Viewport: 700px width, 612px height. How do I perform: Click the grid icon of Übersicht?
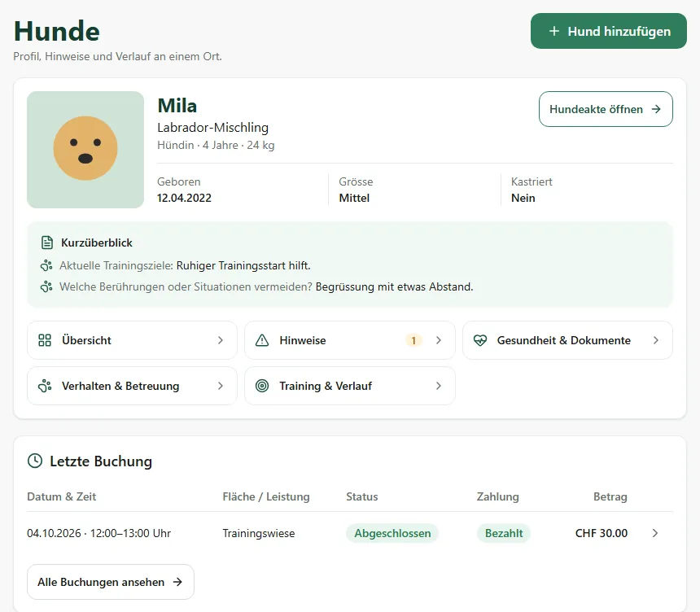coord(45,340)
